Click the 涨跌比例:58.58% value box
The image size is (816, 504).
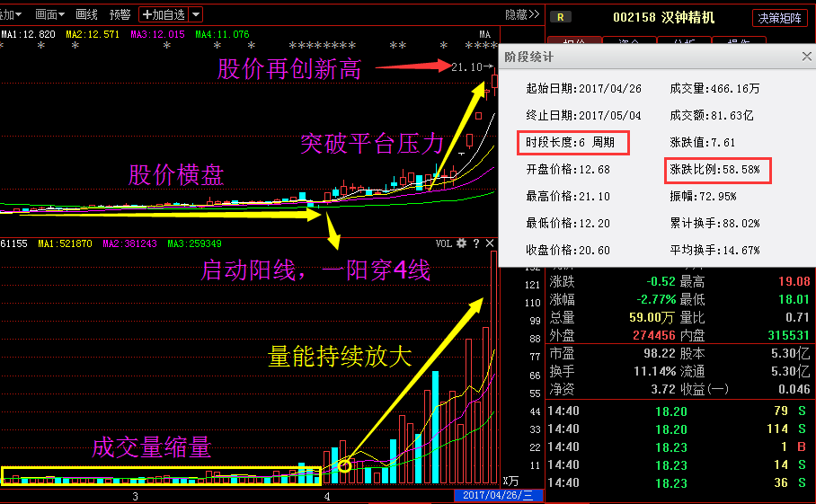pos(718,171)
